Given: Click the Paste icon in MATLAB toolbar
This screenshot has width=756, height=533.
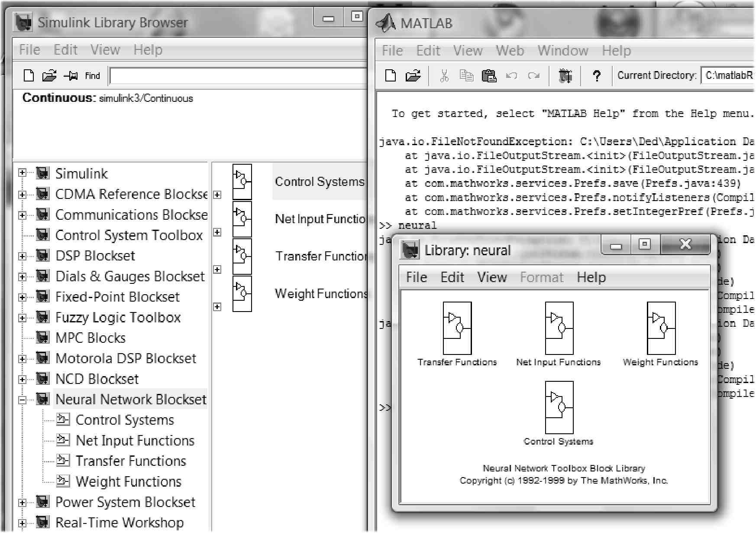Looking at the screenshot, I should [489, 76].
